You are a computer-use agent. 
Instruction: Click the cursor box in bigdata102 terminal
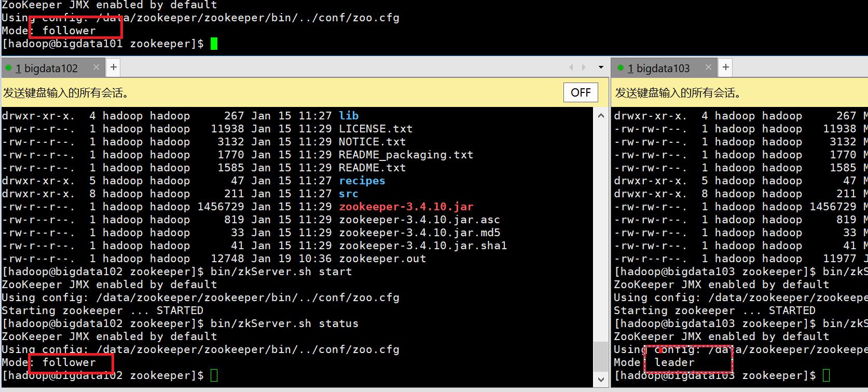214,375
